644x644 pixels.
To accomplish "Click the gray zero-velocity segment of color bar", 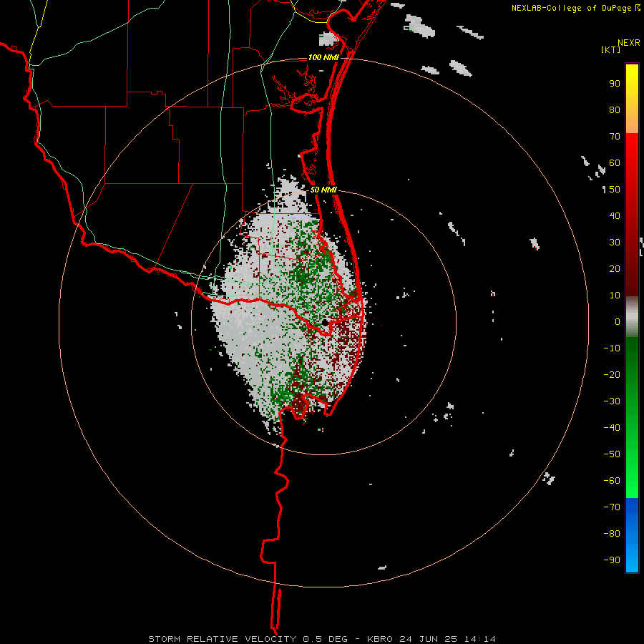I will 632,317.
